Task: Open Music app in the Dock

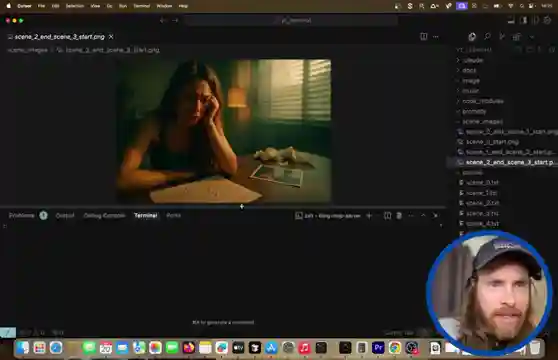Action: coord(305,348)
